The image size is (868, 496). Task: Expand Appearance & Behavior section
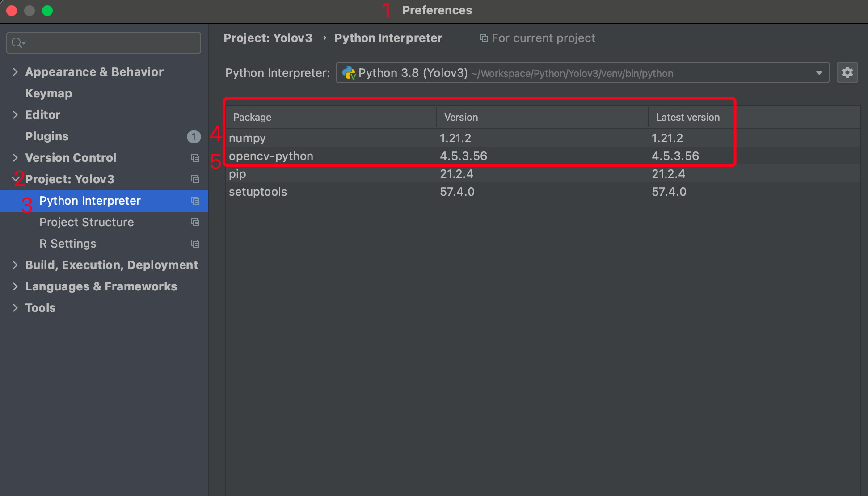pos(15,72)
